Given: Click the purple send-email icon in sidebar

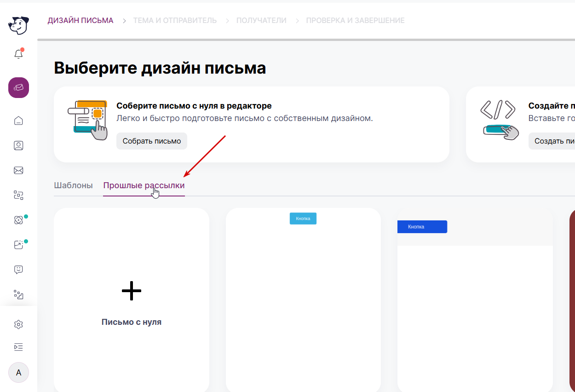Looking at the screenshot, I should coord(18,87).
